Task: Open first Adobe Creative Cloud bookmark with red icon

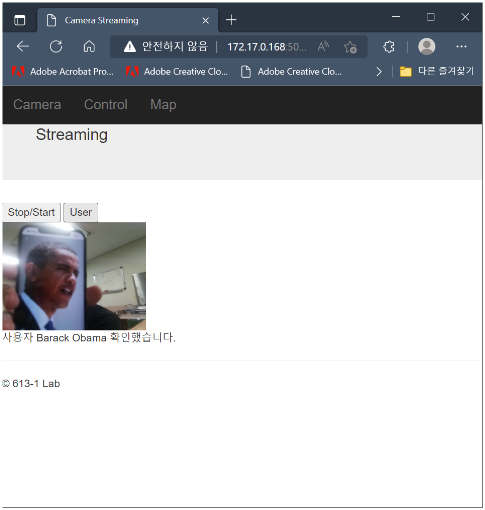Action: pos(177,72)
